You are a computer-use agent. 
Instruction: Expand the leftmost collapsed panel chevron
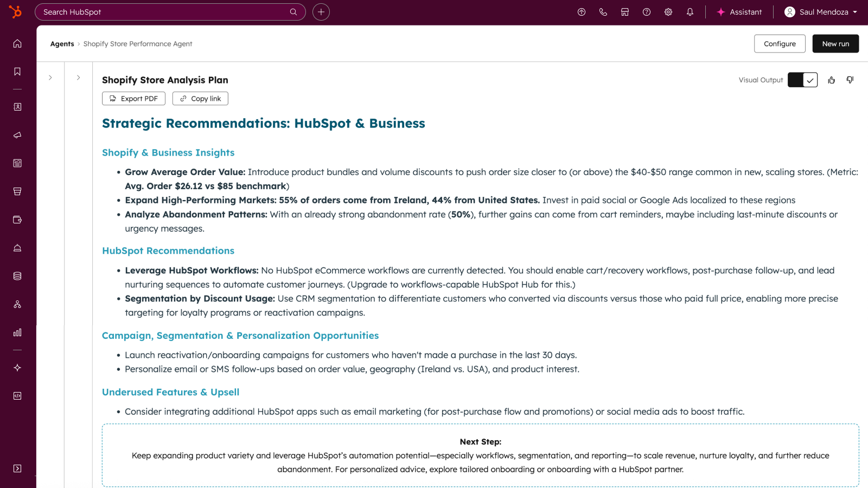click(50, 78)
